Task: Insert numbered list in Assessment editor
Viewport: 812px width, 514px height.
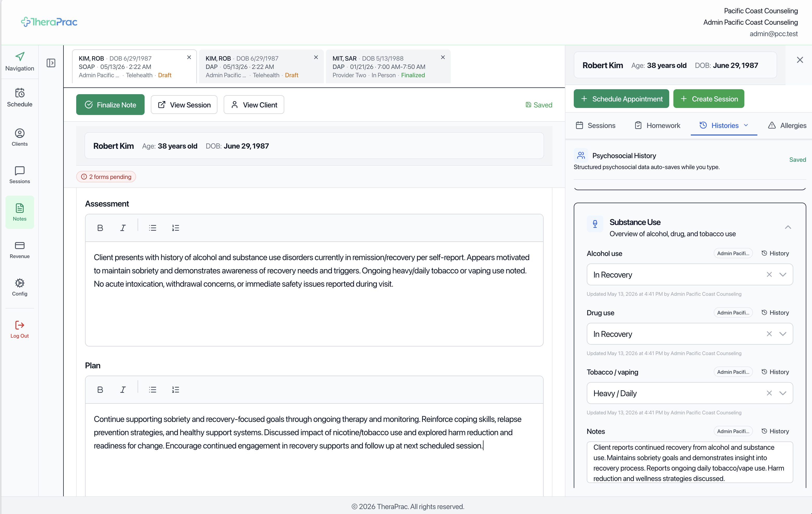Action: 176,228
